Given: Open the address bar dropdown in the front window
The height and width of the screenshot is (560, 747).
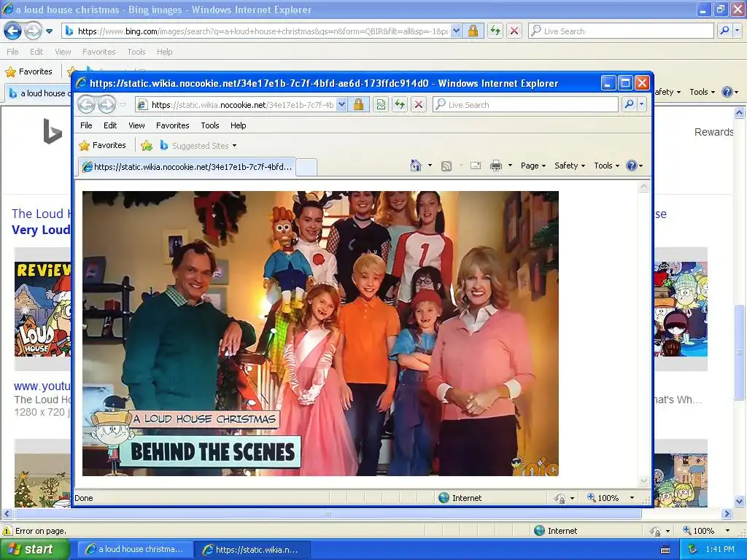Looking at the screenshot, I should tap(341, 104).
